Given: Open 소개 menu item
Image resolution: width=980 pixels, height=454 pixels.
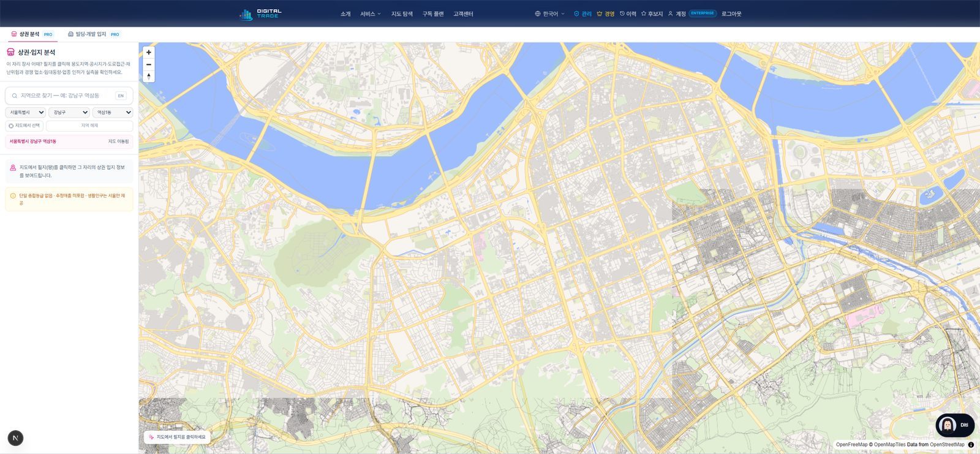Looking at the screenshot, I should click(345, 13).
